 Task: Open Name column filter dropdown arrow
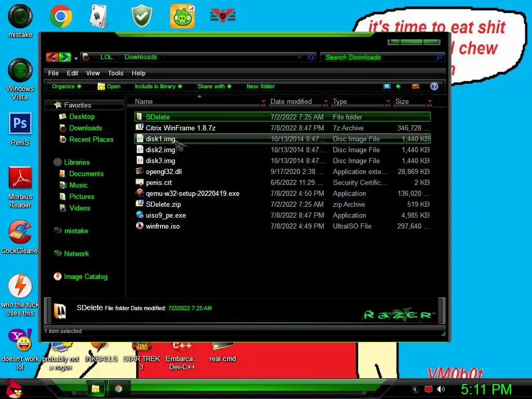[x=263, y=101]
